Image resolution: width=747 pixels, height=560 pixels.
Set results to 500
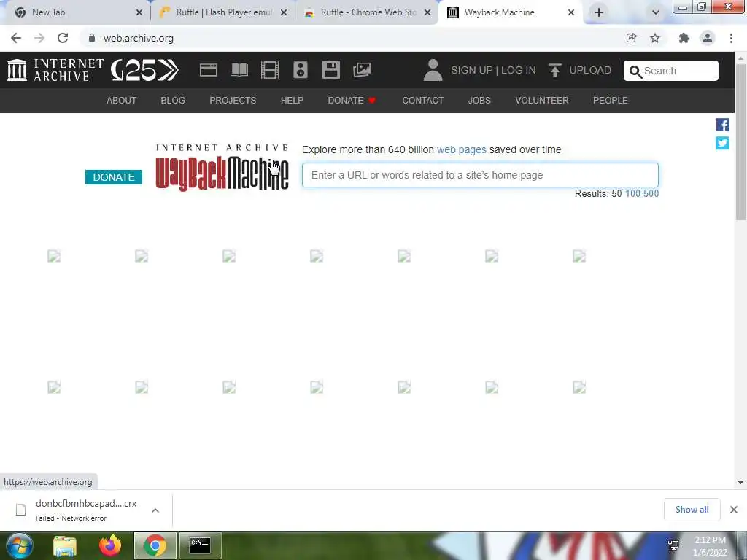coord(651,193)
